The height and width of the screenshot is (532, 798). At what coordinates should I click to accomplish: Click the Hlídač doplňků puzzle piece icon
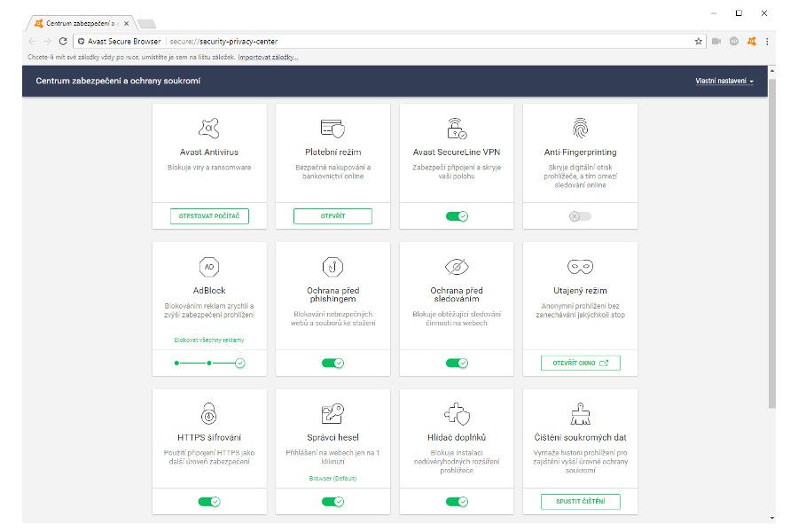[x=457, y=413]
